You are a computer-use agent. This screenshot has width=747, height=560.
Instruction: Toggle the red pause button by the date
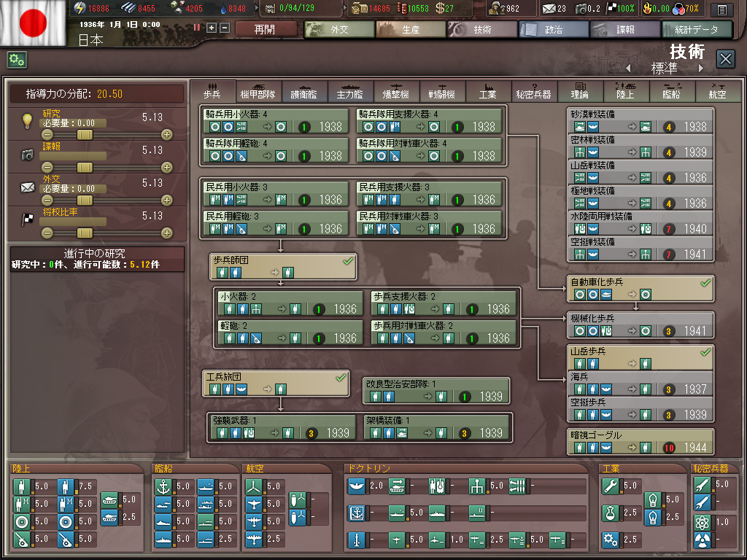point(197,28)
